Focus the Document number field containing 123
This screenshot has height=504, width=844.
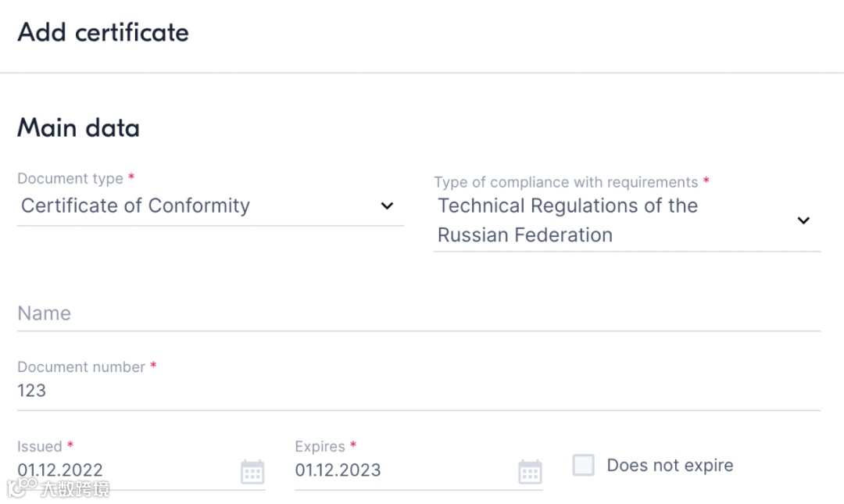coord(418,391)
